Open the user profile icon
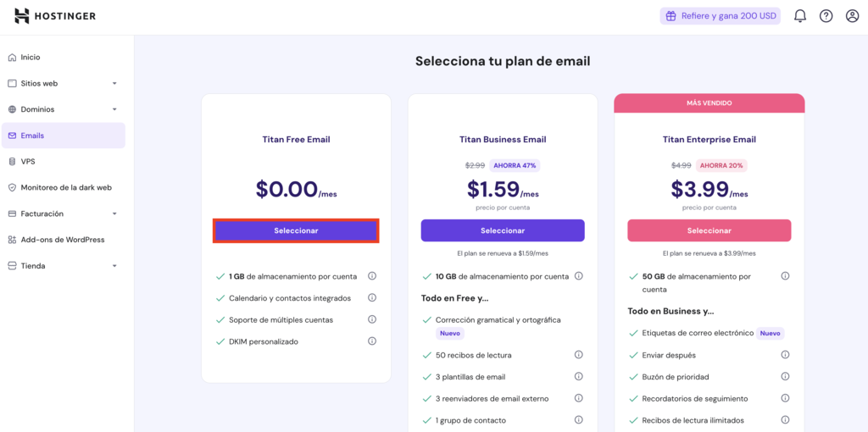 (x=852, y=16)
